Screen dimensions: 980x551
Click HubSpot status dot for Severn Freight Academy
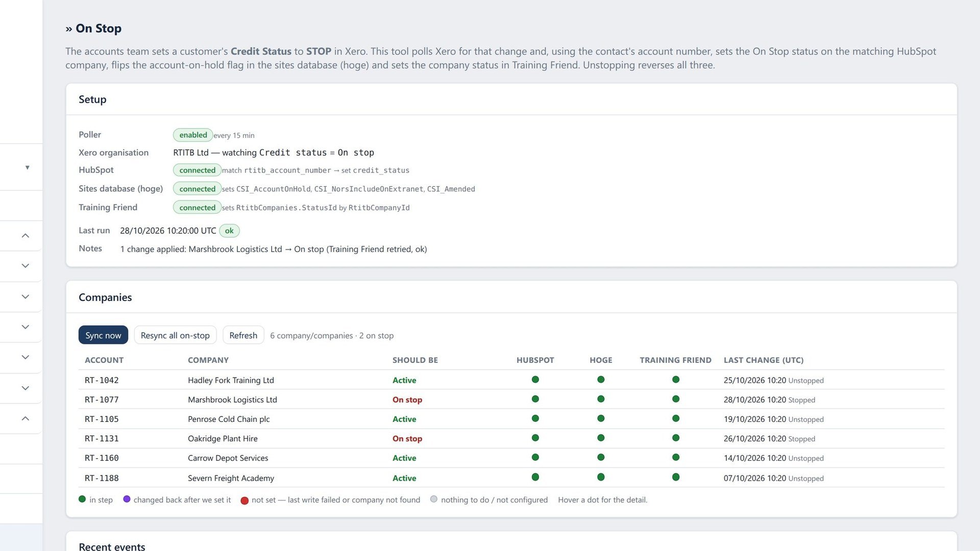(535, 477)
